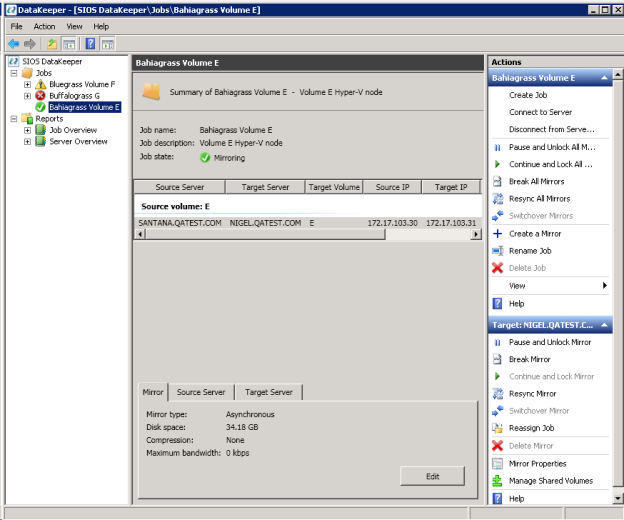Open the Action menu
Screen dimensions: 624x520
click(44, 26)
